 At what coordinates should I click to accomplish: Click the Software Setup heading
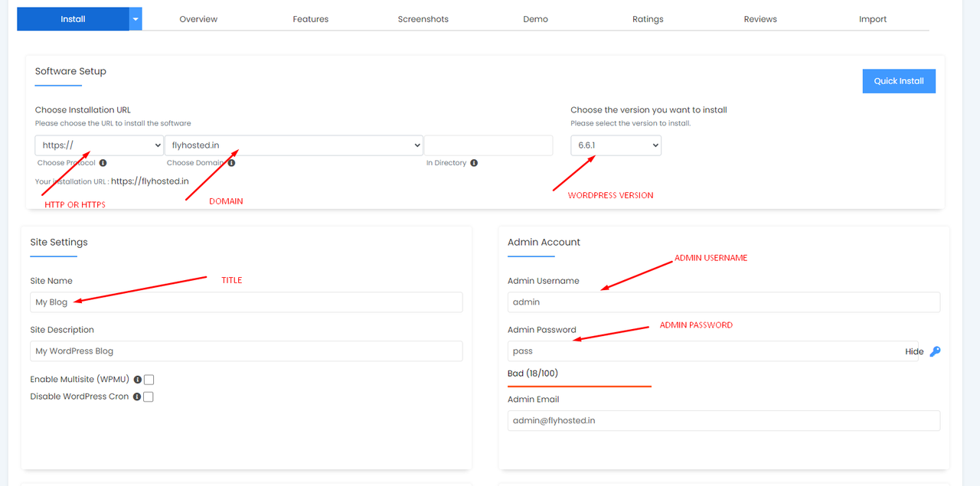tap(70, 71)
